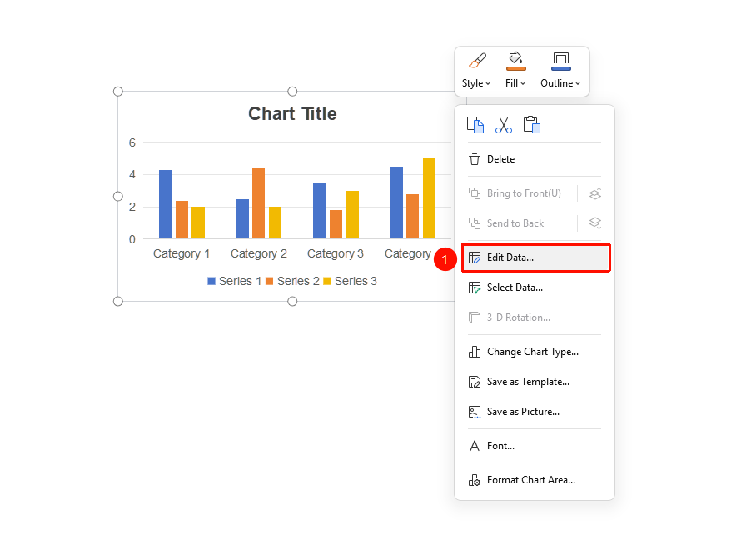Click the Cut scissors icon
This screenshot has height=540, width=756.
(x=504, y=125)
